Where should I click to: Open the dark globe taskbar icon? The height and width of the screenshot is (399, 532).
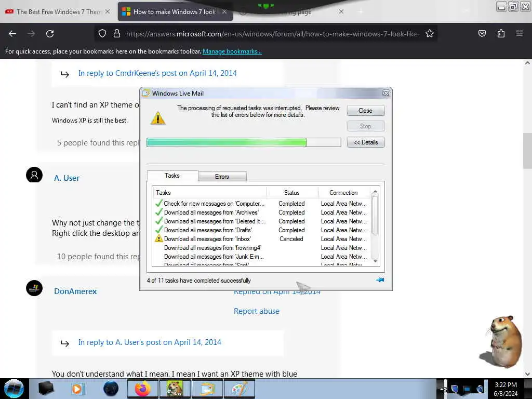pyautogui.click(x=111, y=389)
